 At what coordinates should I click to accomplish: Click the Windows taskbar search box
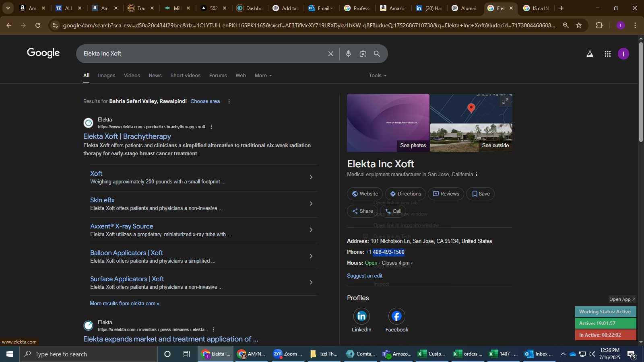pyautogui.click(x=89, y=354)
